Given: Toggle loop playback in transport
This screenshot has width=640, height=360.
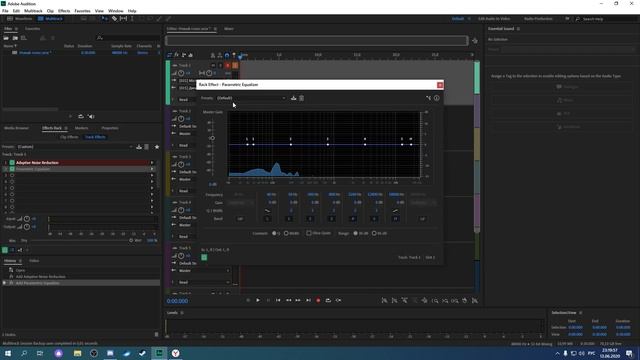Looking at the screenshot, I should [x=328, y=300].
